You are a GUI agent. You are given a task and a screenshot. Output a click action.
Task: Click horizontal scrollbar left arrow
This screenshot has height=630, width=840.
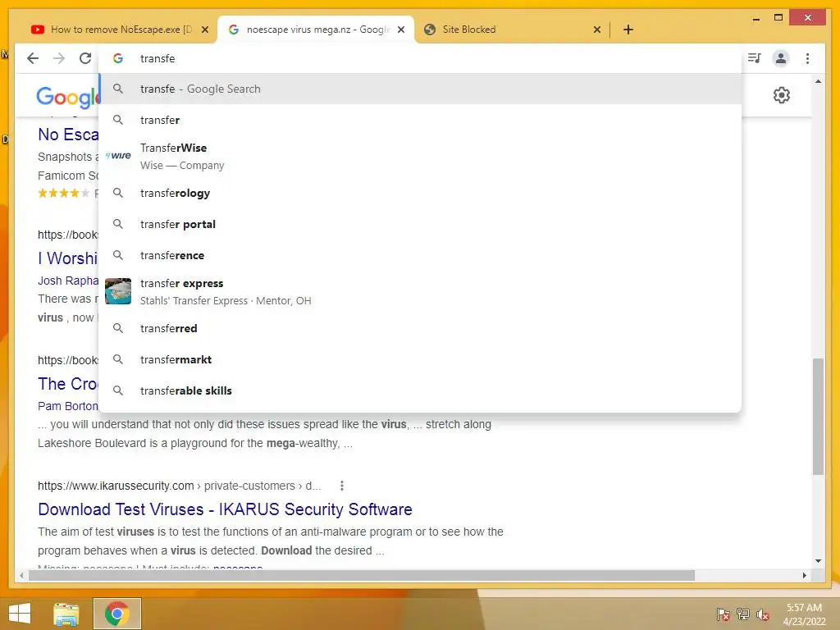pos(21,575)
